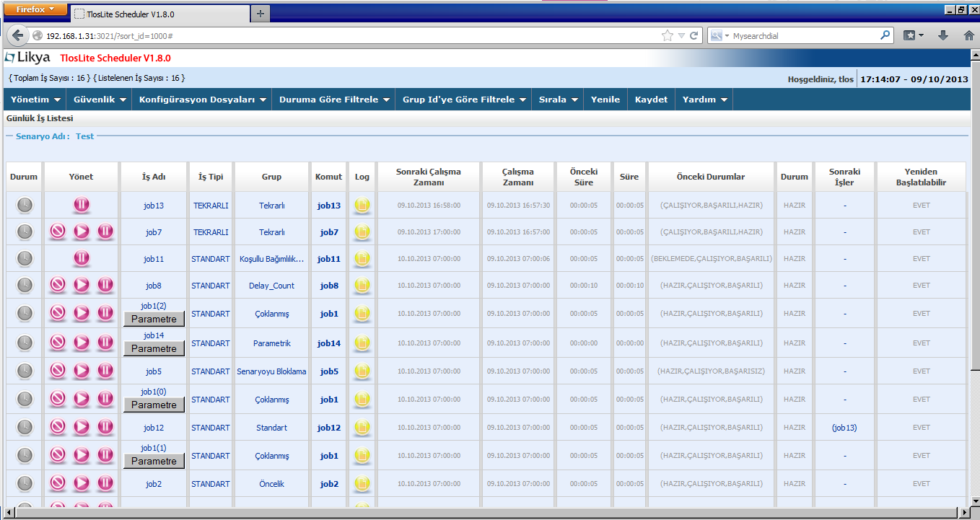Expand the Güvenlik menu
Viewport: 980px width, 520px height.
click(100, 100)
